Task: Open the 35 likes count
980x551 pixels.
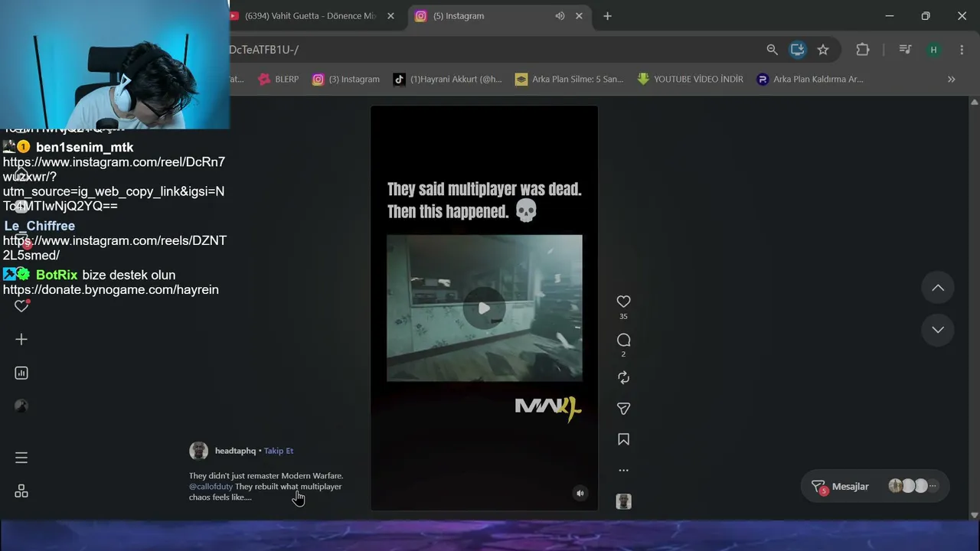Action: point(623,317)
